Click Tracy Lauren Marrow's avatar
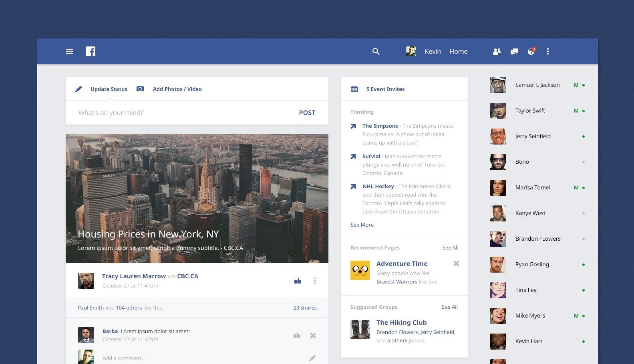Image resolution: width=634 pixels, height=364 pixels. (x=86, y=281)
